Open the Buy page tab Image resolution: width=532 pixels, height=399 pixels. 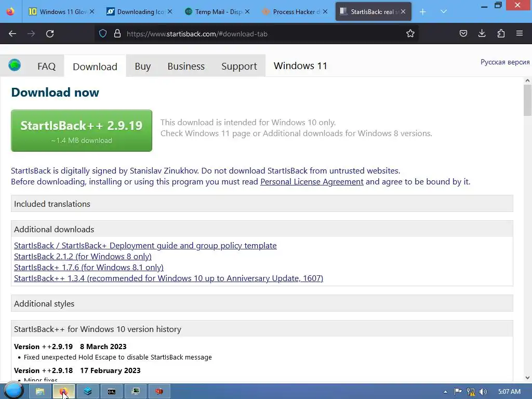[143, 66]
